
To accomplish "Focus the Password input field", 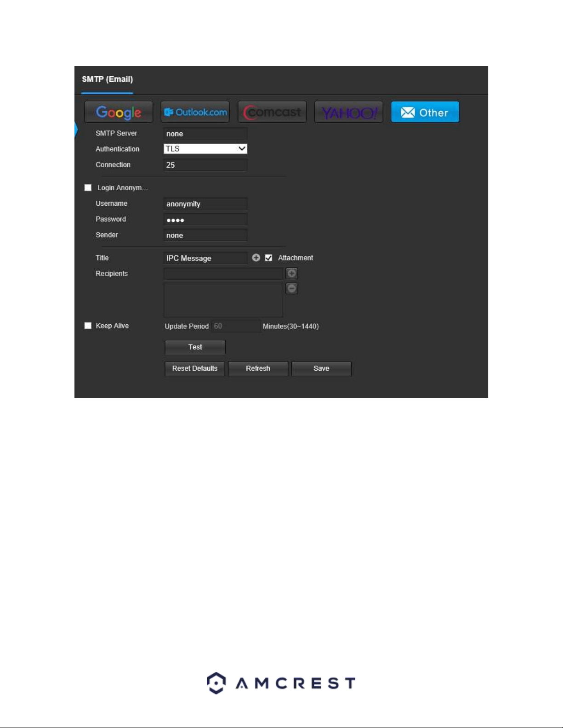I will click(x=205, y=220).
